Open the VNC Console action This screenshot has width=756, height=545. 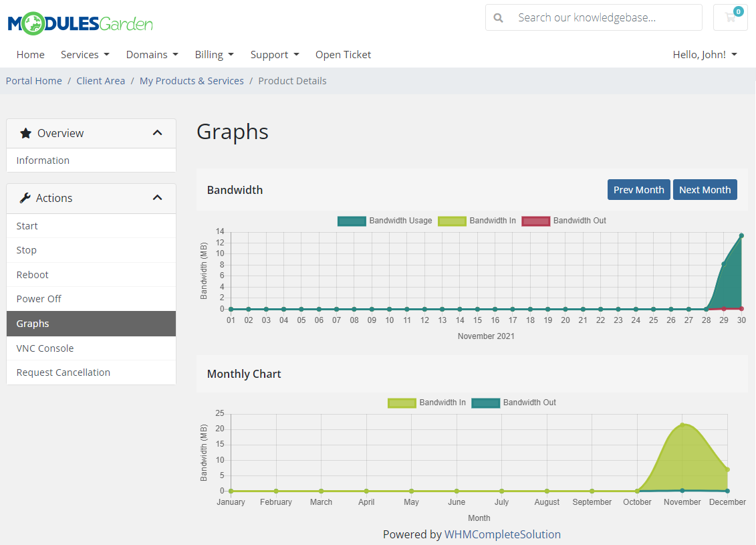pyautogui.click(x=45, y=348)
